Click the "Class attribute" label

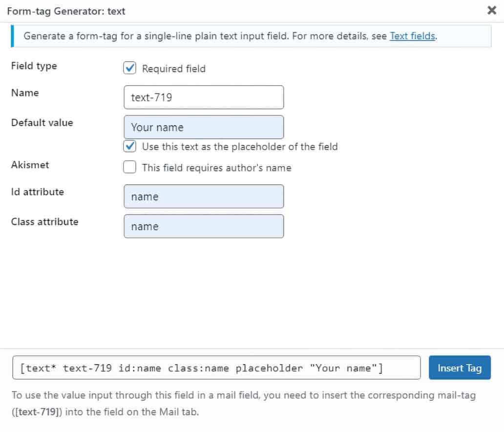coord(44,222)
